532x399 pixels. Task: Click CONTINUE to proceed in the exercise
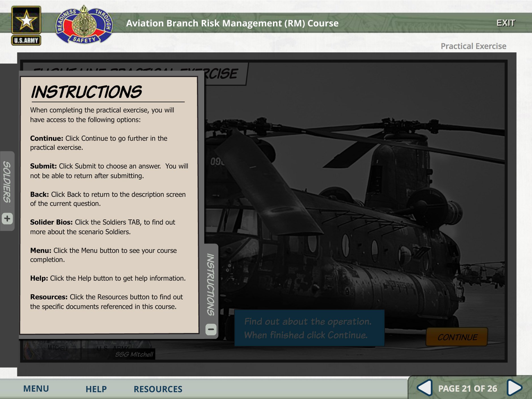[x=457, y=337]
